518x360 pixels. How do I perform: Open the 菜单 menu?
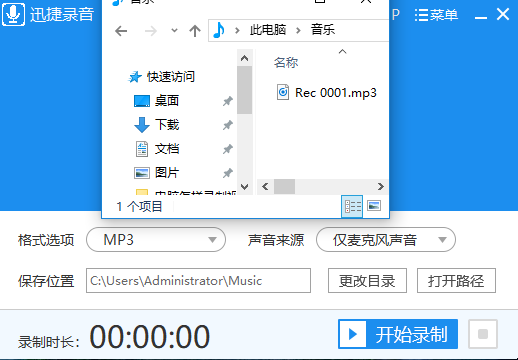[x=436, y=15]
